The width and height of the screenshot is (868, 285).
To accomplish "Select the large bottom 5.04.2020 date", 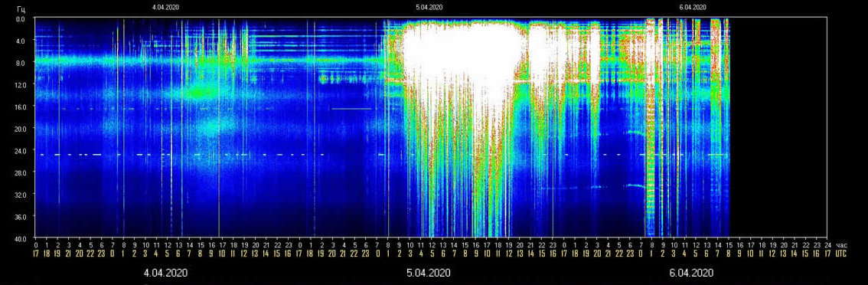I will click(429, 273).
